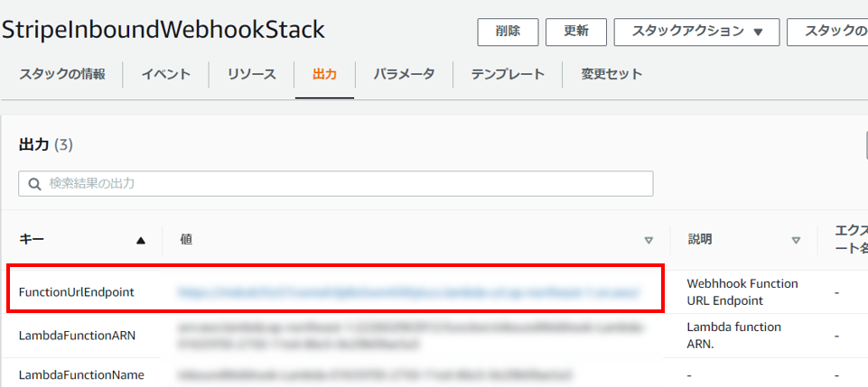The height and width of the screenshot is (387, 868).
Task: Open the スタックアクション dropdown
Action: tap(696, 32)
